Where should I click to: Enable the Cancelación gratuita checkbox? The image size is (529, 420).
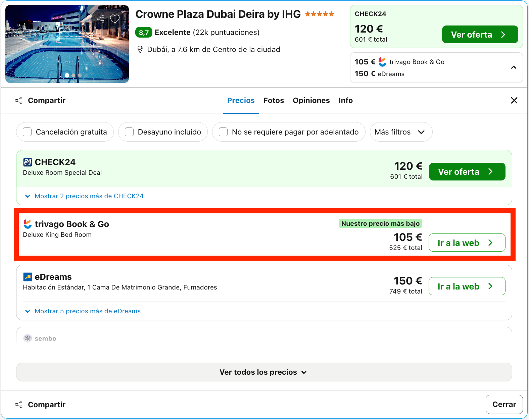(x=27, y=132)
